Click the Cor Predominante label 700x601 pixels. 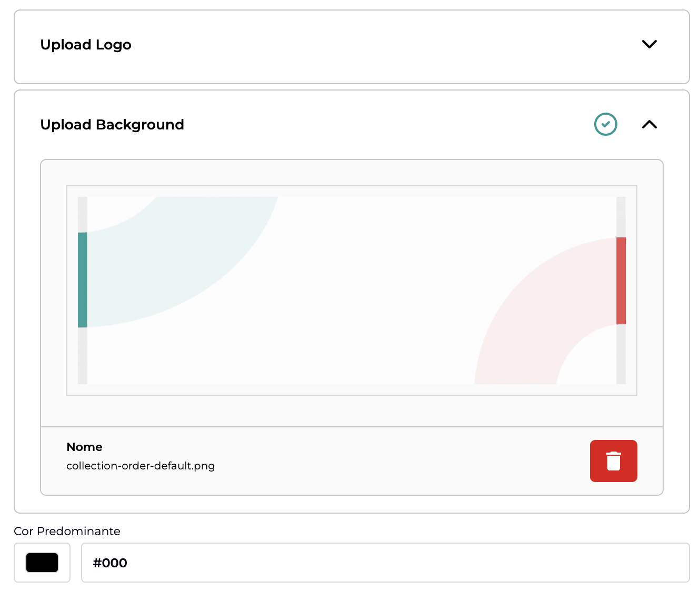[67, 531]
